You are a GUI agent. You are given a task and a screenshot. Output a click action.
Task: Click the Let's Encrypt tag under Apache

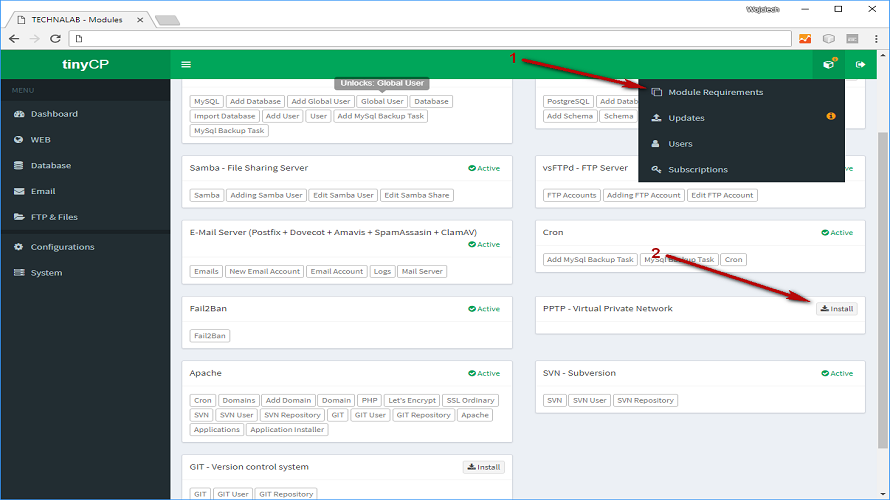(x=411, y=401)
